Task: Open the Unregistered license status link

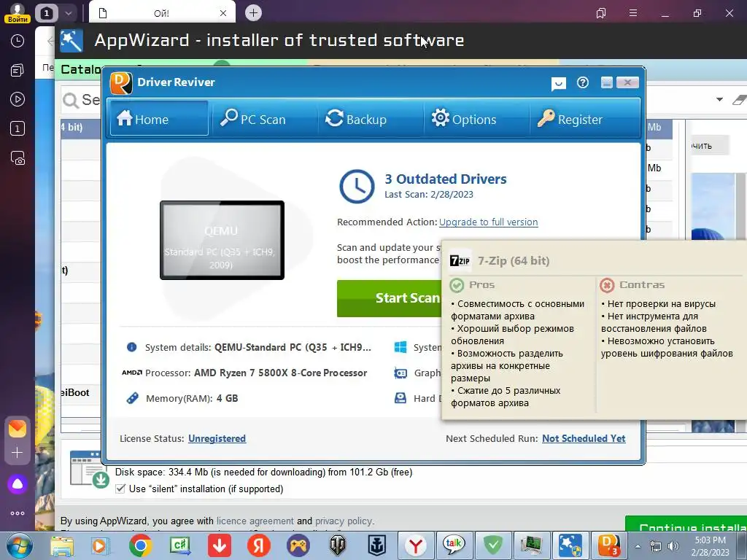Action: [x=217, y=438]
